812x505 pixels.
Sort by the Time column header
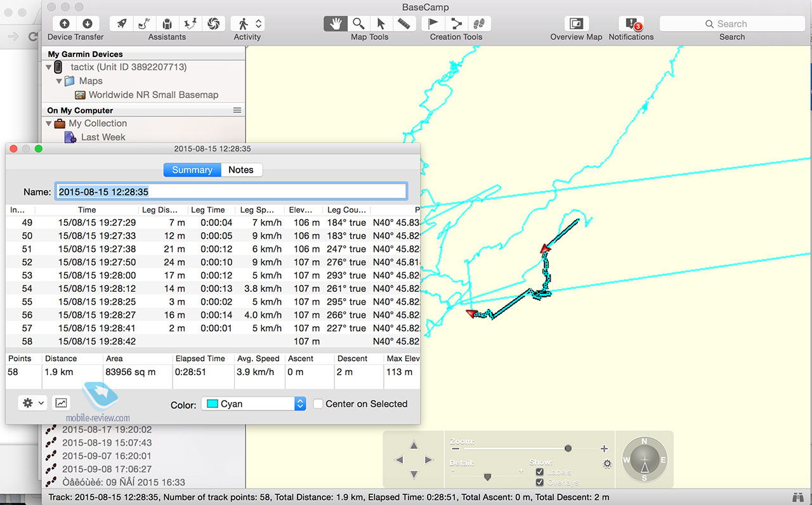[x=87, y=209]
